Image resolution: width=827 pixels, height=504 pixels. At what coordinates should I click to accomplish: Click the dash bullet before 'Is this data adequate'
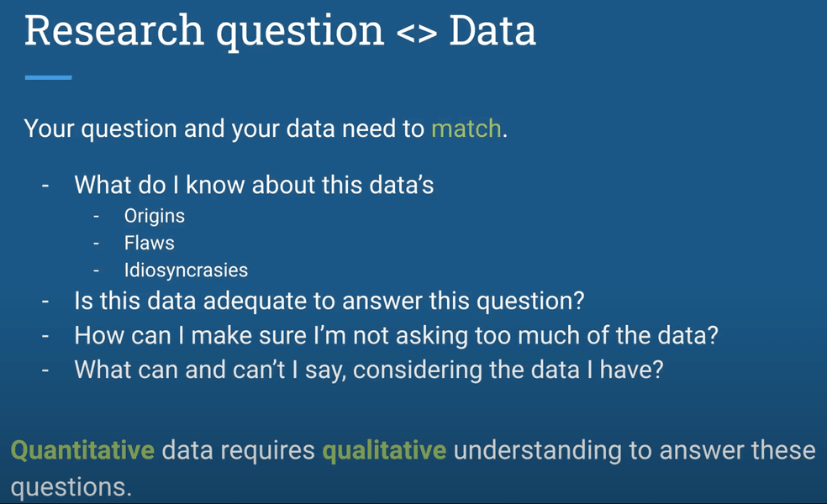(x=45, y=301)
